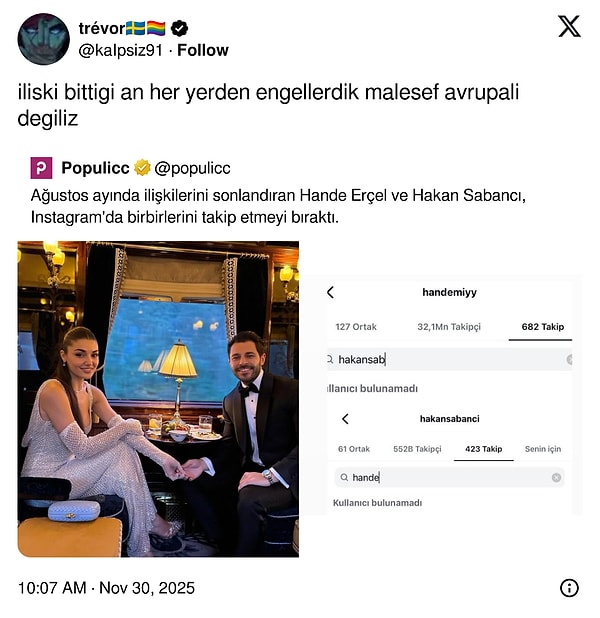The height and width of the screenshot is (618, 600).
Task: Clear the 'hande' search field
Action: click(556, 477)
